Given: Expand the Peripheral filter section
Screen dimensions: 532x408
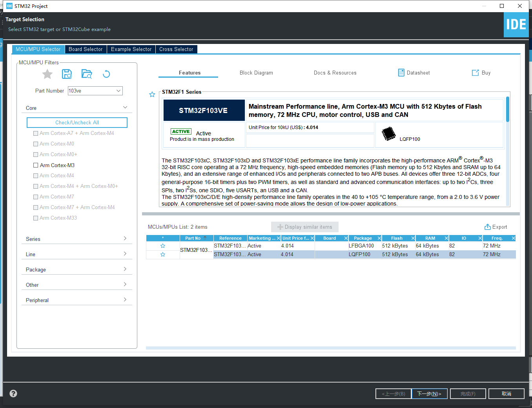Looking at the screenshot, I should (125, 299).
